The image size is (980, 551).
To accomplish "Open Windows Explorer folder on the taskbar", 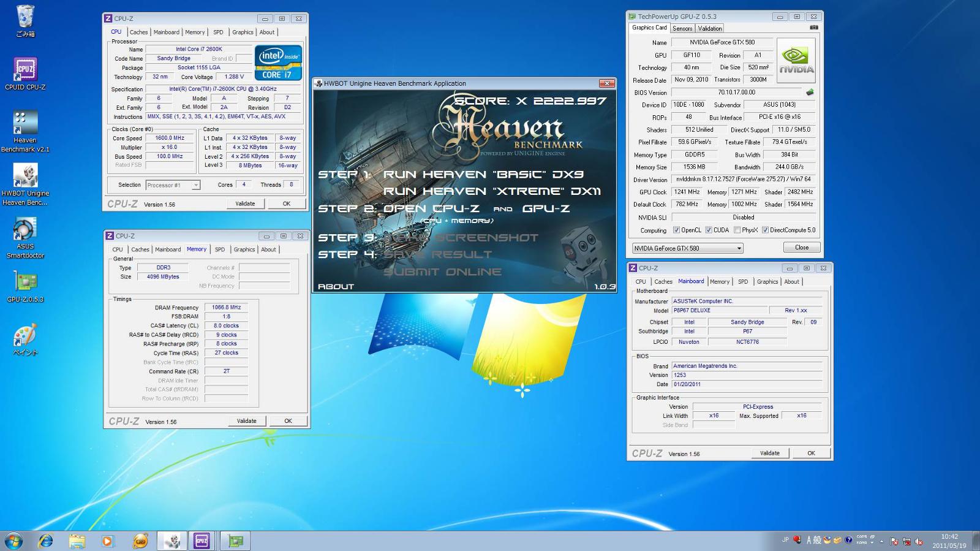I will coord(77,541).
